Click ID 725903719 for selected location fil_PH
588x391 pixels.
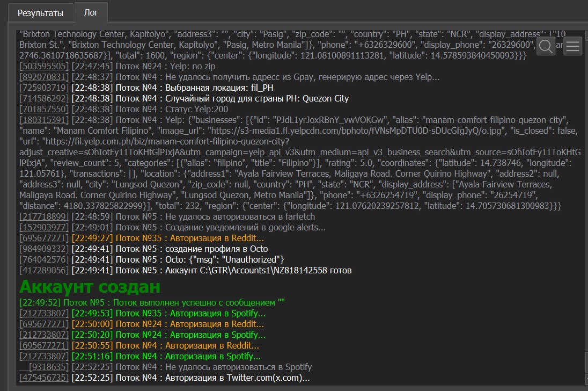[44, 88]
